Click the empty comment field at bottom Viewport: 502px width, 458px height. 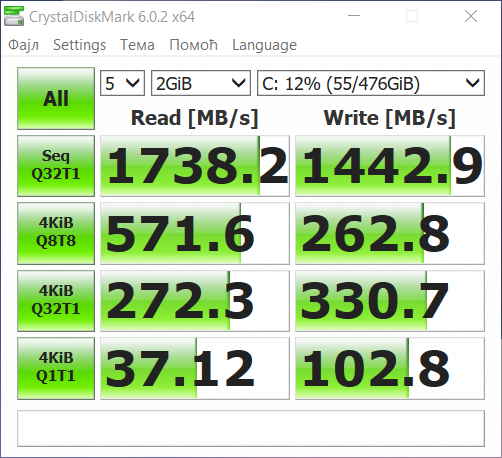point(251,428)
